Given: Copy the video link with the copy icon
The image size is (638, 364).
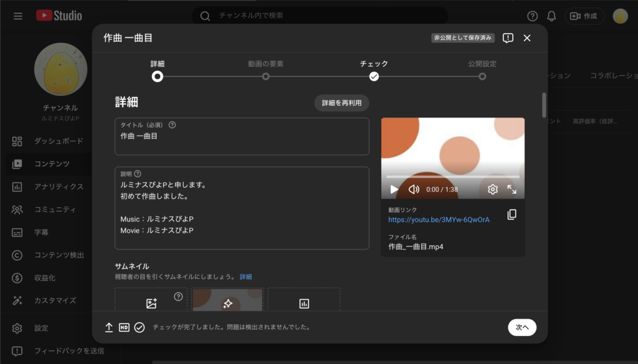Looking at the screenshot, I should pyautogui.click(x=512, y=215).
